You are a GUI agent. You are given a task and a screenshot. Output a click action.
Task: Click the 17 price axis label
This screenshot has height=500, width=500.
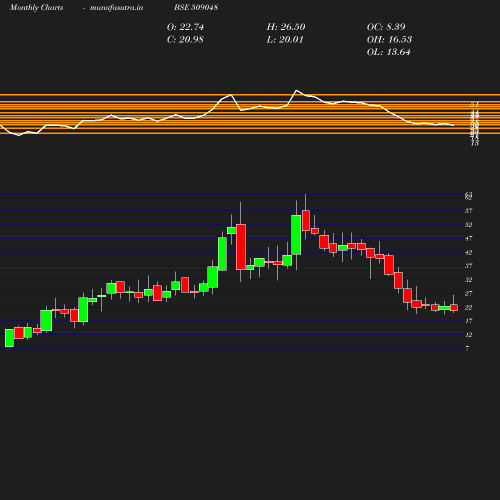point(469,321)
